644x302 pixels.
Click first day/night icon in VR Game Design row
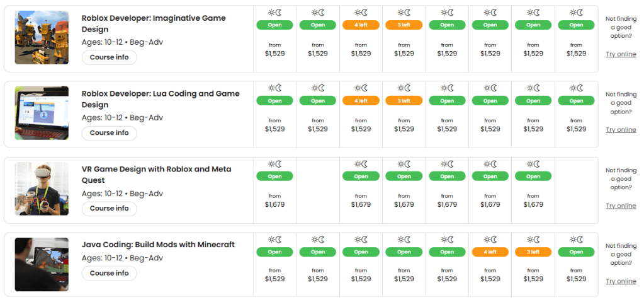[274, 164]
